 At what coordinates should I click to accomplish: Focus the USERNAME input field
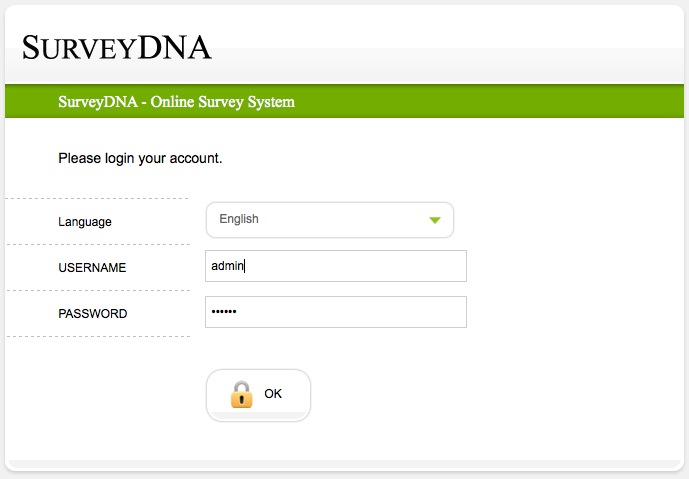pyautogui.click(x=335, y=266)
